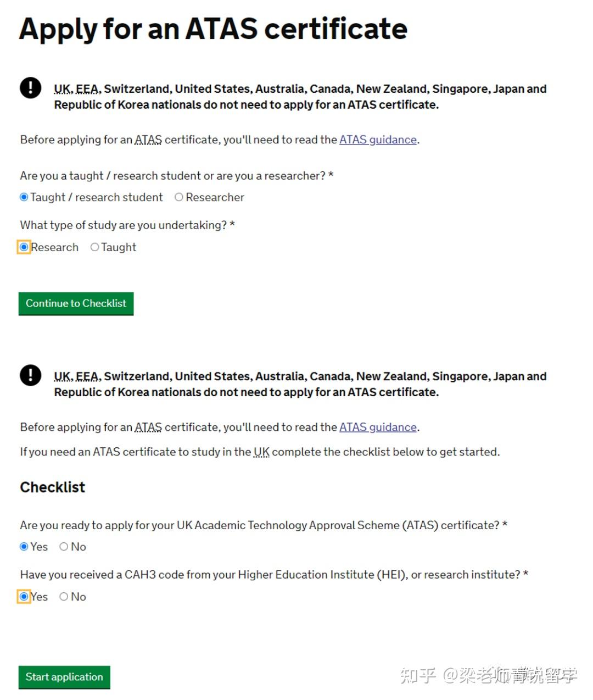Select 'Yes' for ready to apply question
The height and width of the screenshot is (700, 593).
[x=24, y=547]
